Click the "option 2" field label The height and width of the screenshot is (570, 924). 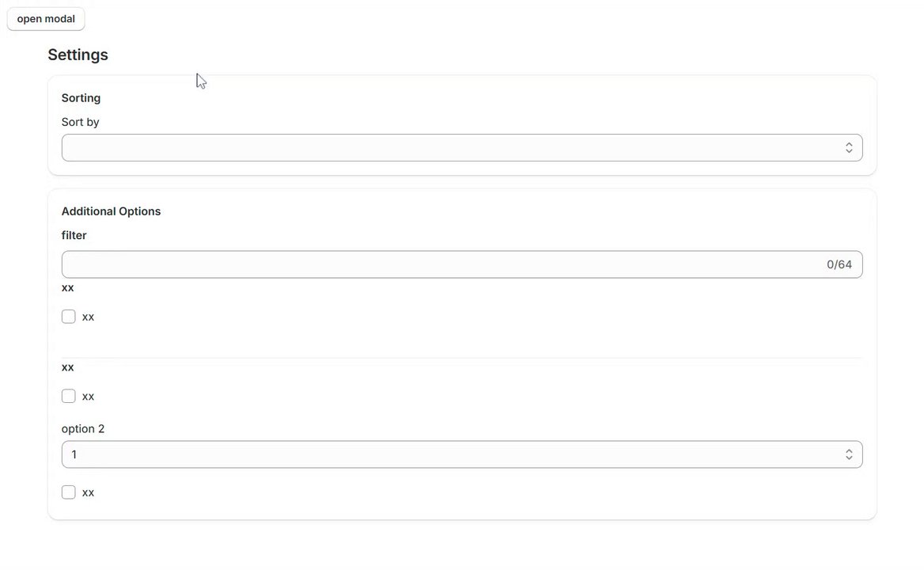(83, 429)
